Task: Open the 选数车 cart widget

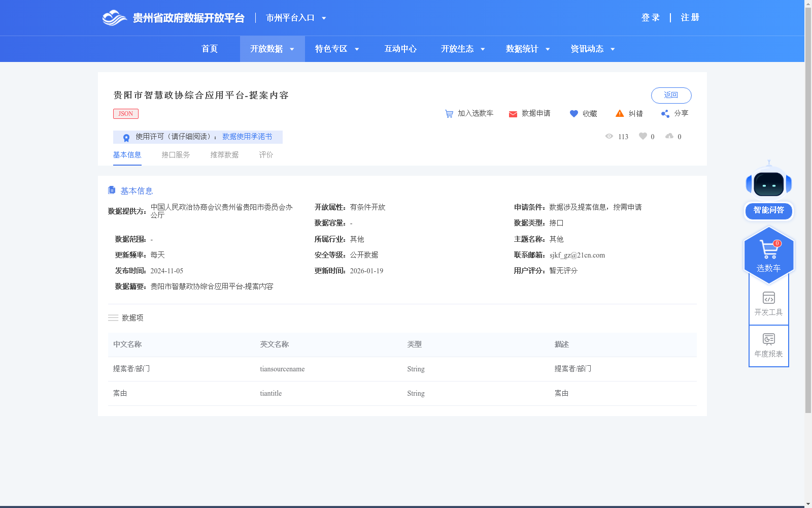Action: [x=769, y=255]
